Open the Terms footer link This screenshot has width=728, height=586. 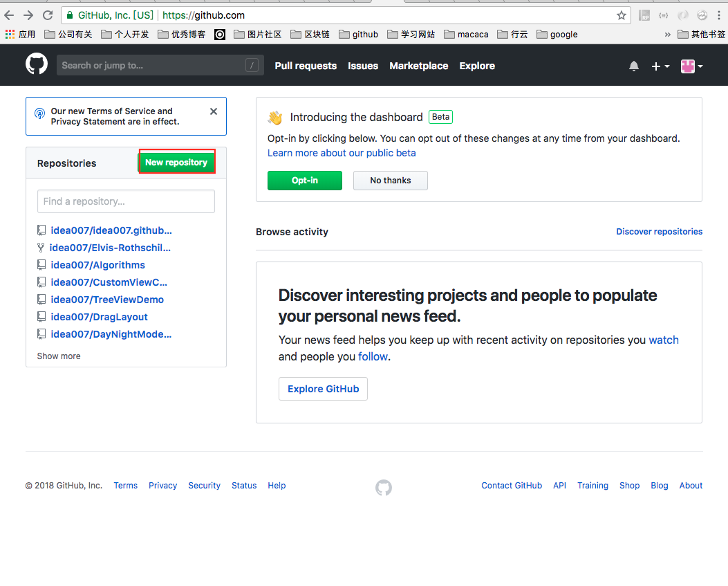(126, 485)
